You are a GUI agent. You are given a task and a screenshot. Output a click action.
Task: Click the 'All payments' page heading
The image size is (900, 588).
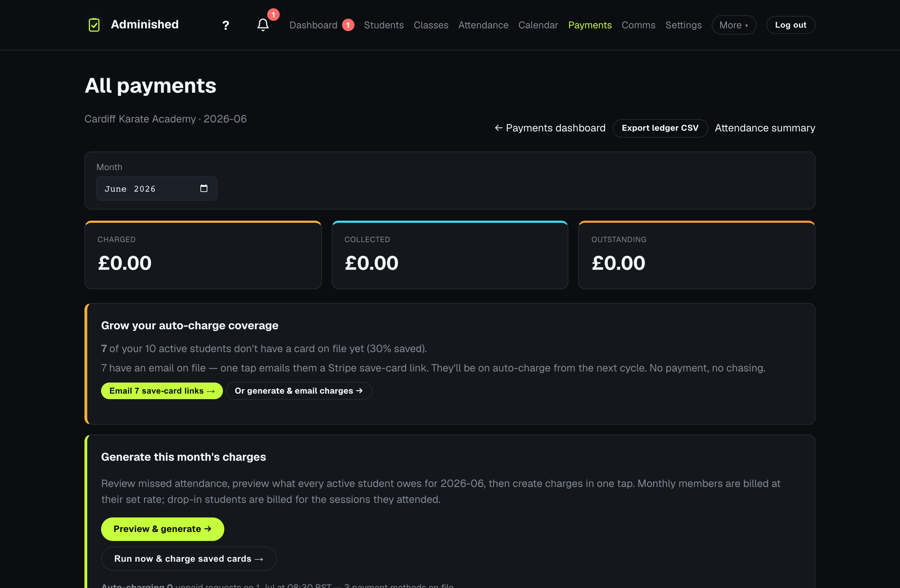point(150,86)
